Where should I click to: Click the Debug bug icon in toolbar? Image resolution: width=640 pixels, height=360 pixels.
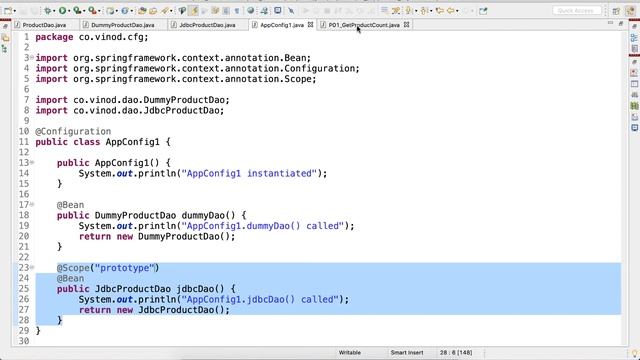pos(48,11)
